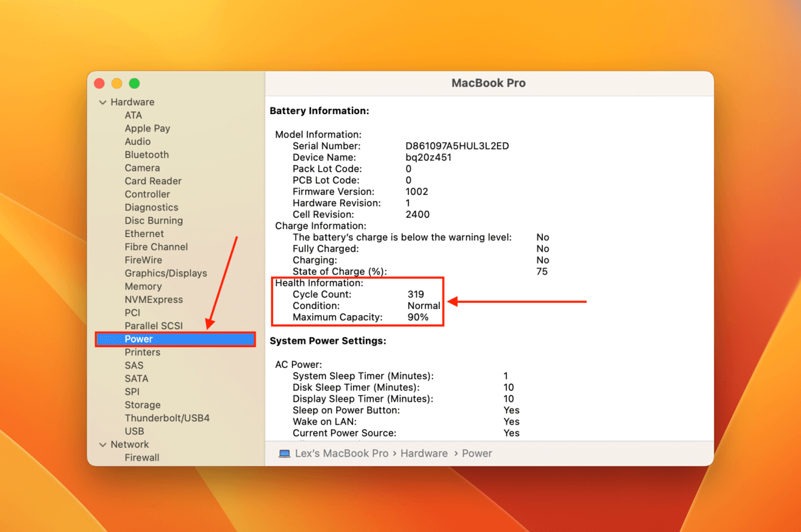Click Lex's MacBook Pro in path bar
The width and height of the screenshot is (801, 532).
[342, 453]
